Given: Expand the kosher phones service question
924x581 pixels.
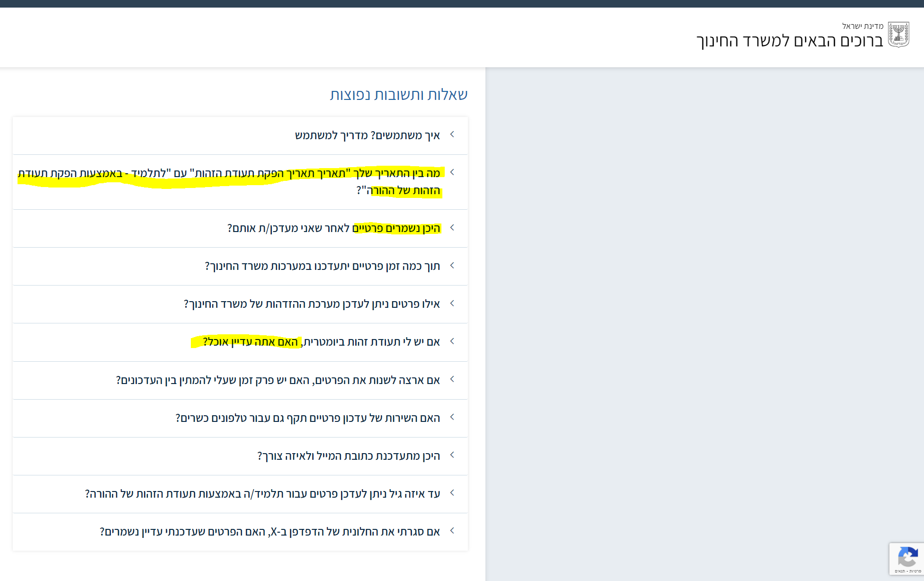Looking at the screenshot, I should 308,418.
